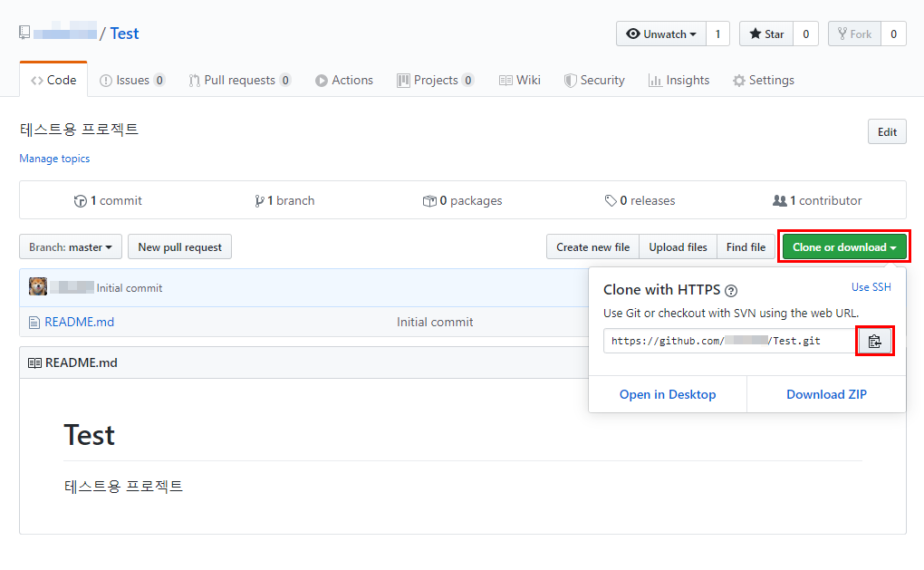Click the Test heading in the README
Screen dimensions: 924x570
point(90,436)
